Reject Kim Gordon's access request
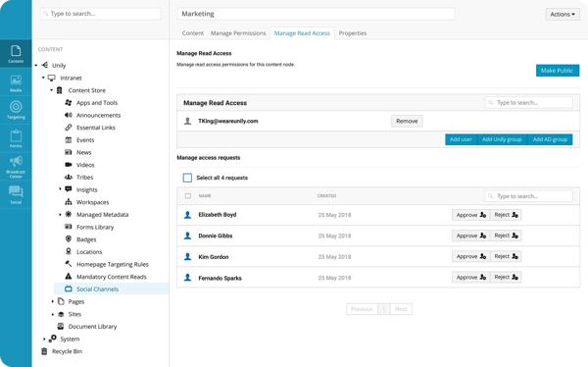 [x=506, y=256]
